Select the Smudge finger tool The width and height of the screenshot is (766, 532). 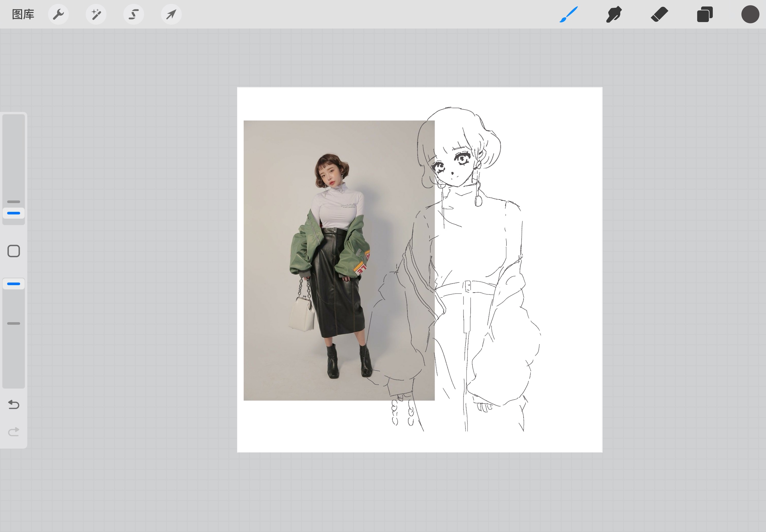614,14
